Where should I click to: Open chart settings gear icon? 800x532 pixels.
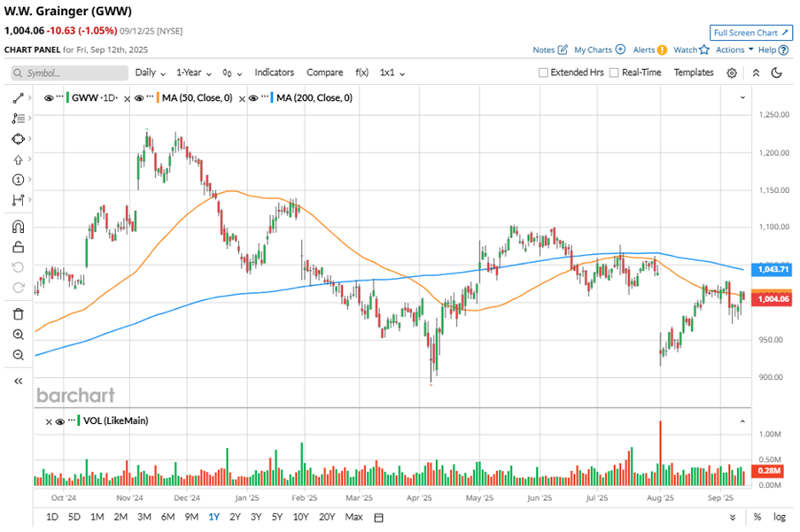point(732,73)
